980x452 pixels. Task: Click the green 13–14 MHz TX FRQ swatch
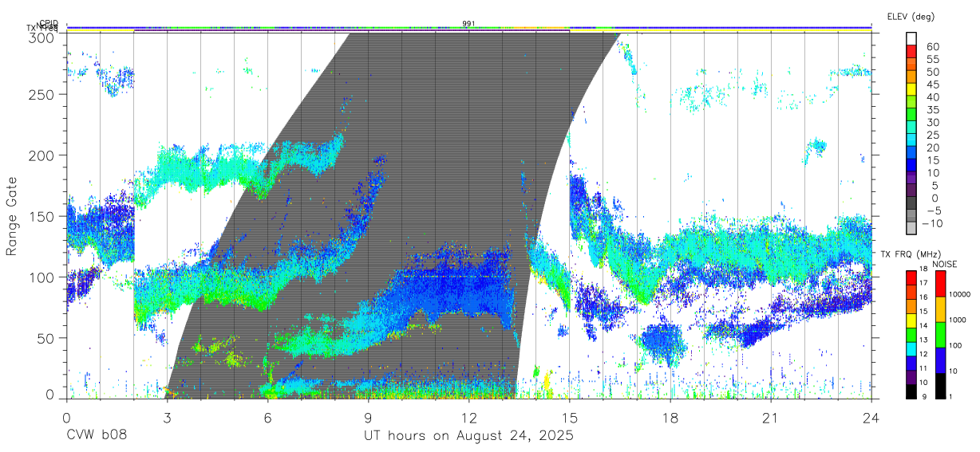click(x=911, y=334)
